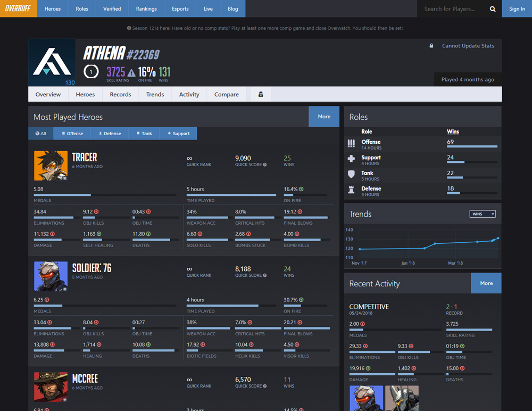The image size is (532, 411).
Task: Click Soldier: 76 deaths trend indicator
Action: (x=148, y=345)
